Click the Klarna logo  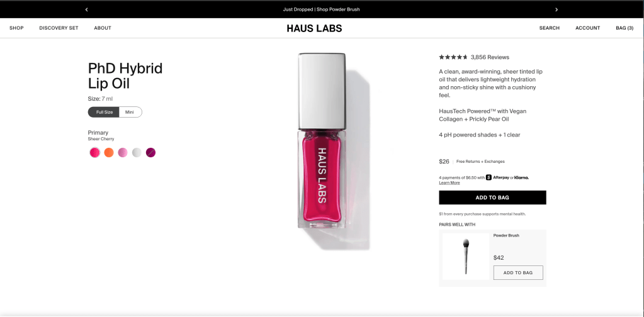522,177
